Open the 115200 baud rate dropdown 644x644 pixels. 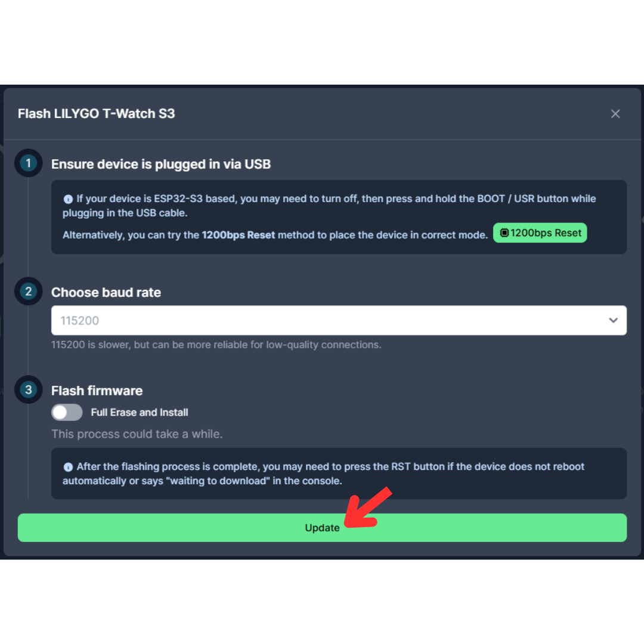[x=339, y=320]
